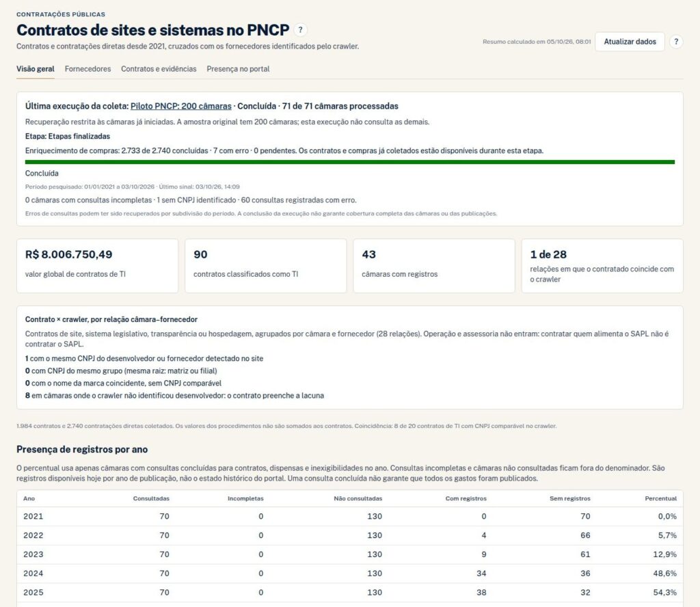Select the Visão geral tab

coord(36,69)
